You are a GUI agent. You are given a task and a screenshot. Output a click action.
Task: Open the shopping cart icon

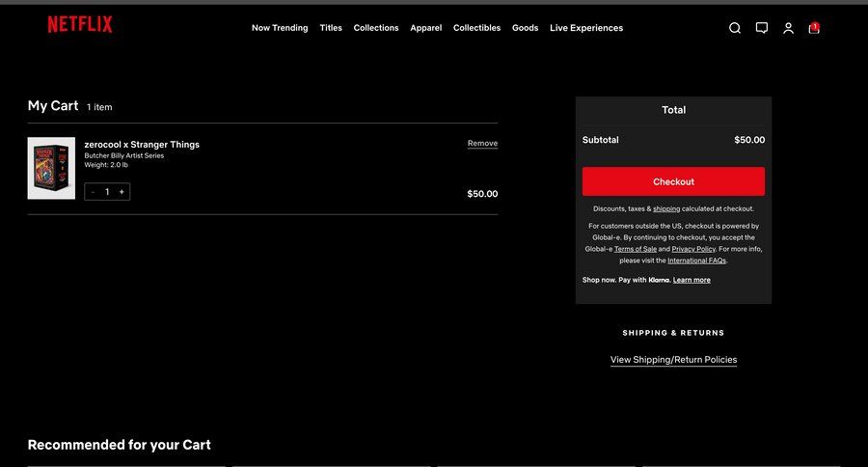click(814, 28)
